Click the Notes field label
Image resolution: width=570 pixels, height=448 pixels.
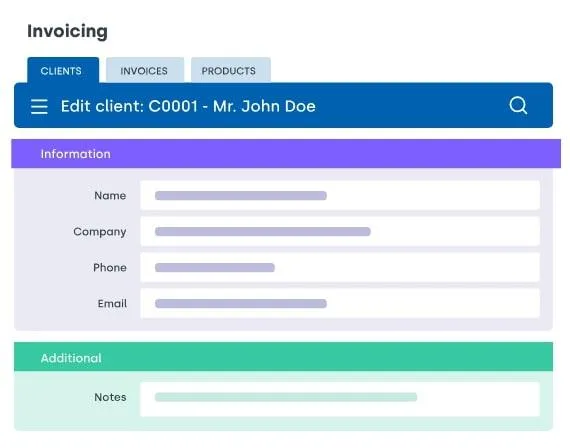click(x=110, y=397)
